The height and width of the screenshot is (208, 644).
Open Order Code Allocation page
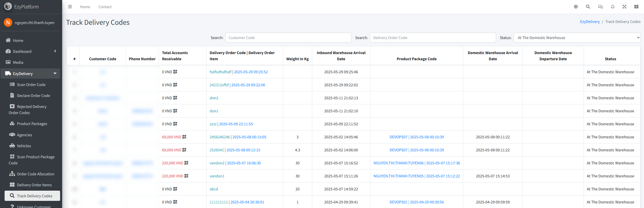point(32,174)
